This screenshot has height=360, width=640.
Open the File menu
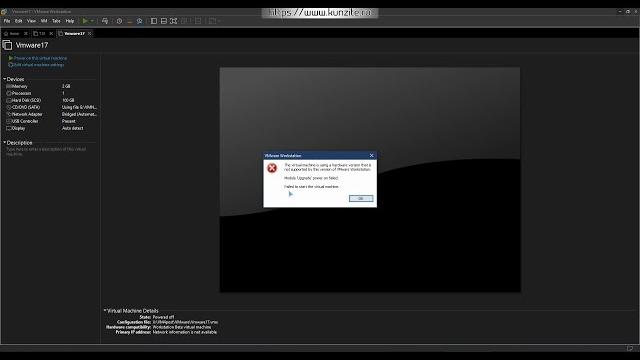(7, 21)
